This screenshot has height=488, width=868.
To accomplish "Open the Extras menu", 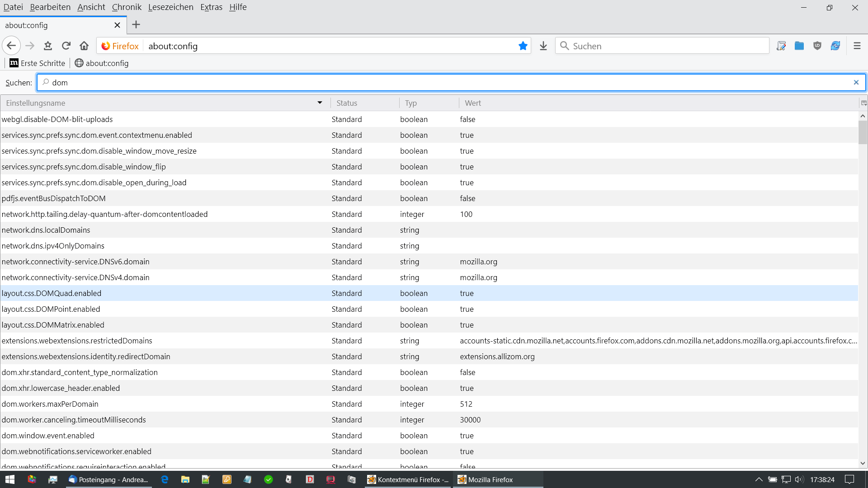I will [x=211, y=7].
